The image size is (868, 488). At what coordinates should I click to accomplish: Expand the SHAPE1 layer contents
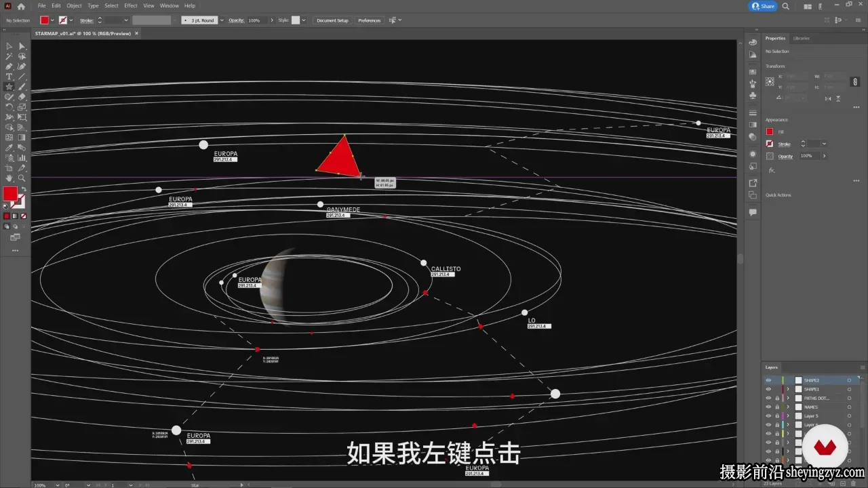pos(788,389)
